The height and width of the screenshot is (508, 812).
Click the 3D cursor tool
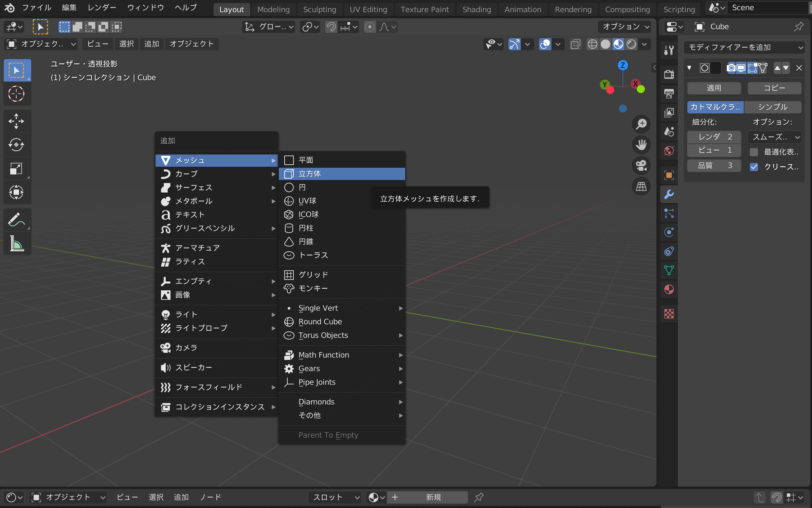point(16,94)
